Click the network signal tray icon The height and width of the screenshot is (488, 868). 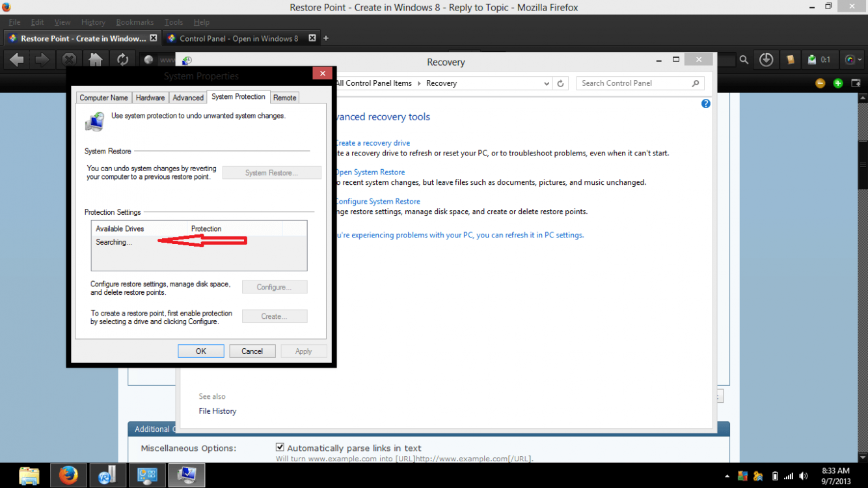(789, 476)
